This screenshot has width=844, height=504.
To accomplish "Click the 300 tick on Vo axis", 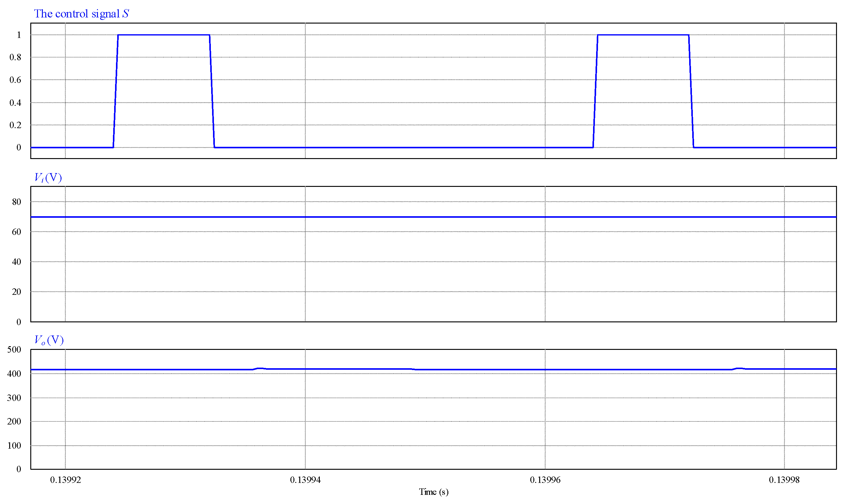I will [x=14, y=398].
